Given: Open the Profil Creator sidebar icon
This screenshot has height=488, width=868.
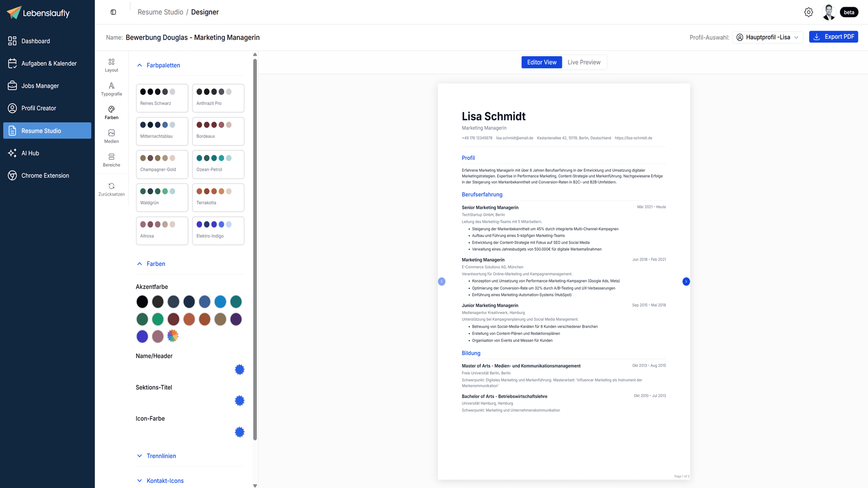Looking at the screenshot, I should click(x=38, y=108).
